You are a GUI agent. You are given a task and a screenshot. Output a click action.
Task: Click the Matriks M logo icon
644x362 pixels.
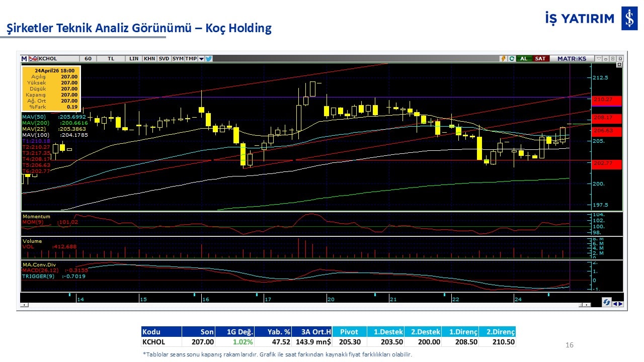pyautogui.click(x=24, y=59)
